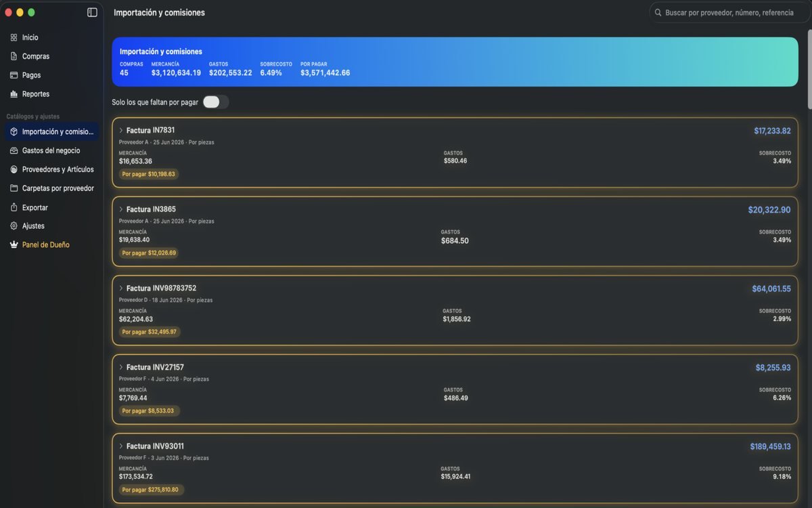
Task: Click the Inicio grid icon
Action: click(x=14, y=37)
